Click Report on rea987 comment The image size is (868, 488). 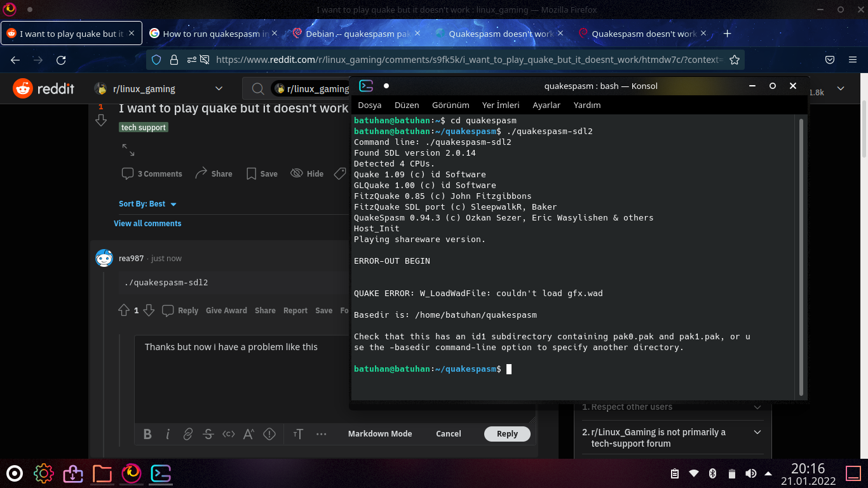(295, 311)
